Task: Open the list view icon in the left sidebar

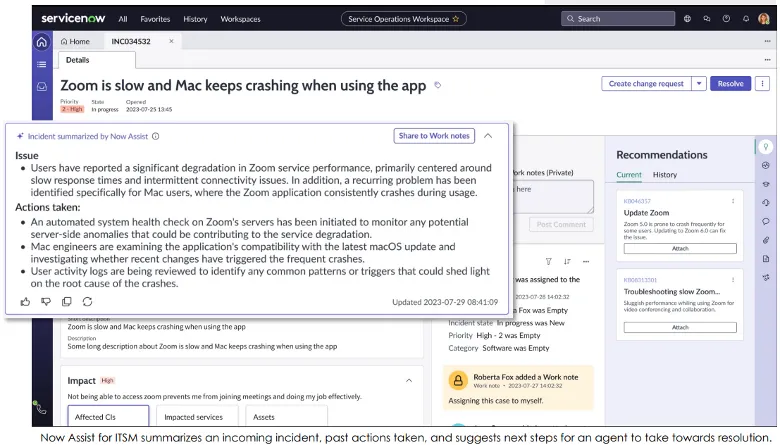Action: point(42,64)
